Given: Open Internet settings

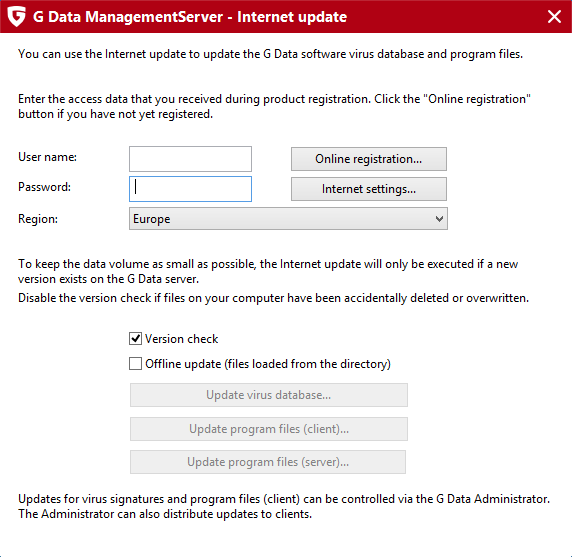Looking at the screenshot, I should (368, 189).
